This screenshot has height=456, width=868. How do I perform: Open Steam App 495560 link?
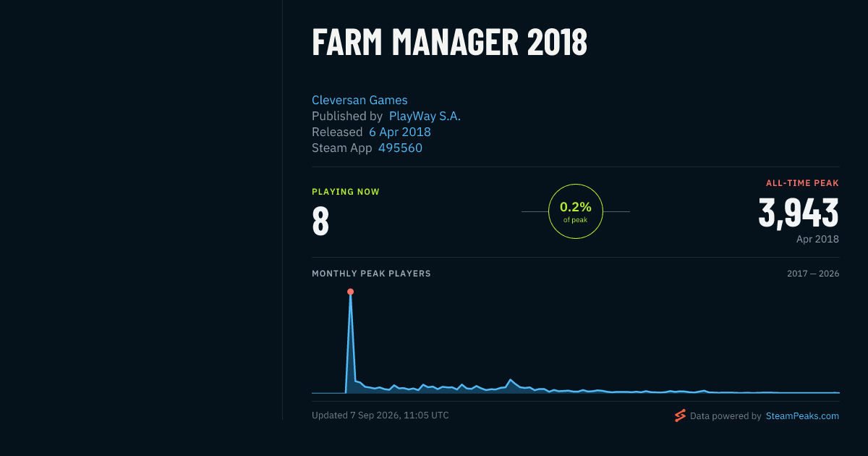click(400, 148)
